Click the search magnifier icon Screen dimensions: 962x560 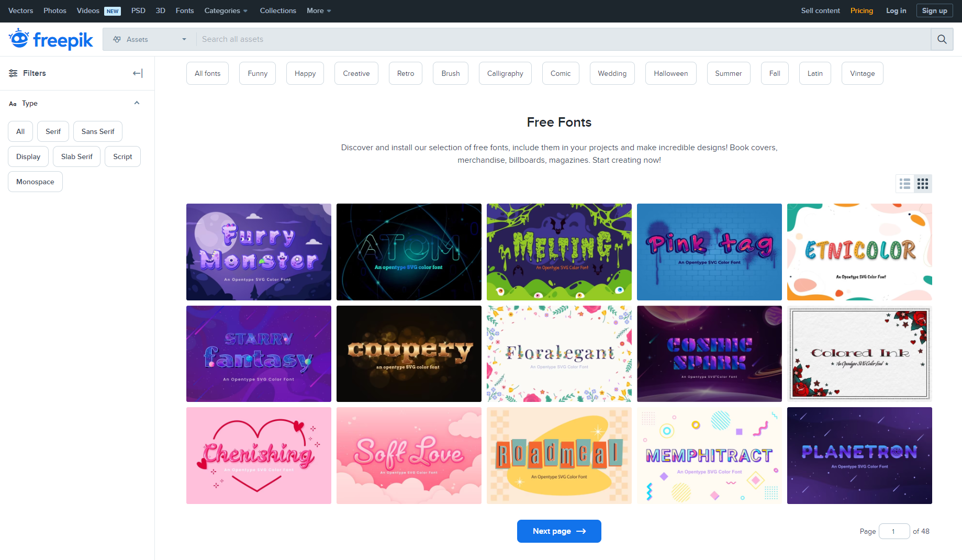point(942,39)
